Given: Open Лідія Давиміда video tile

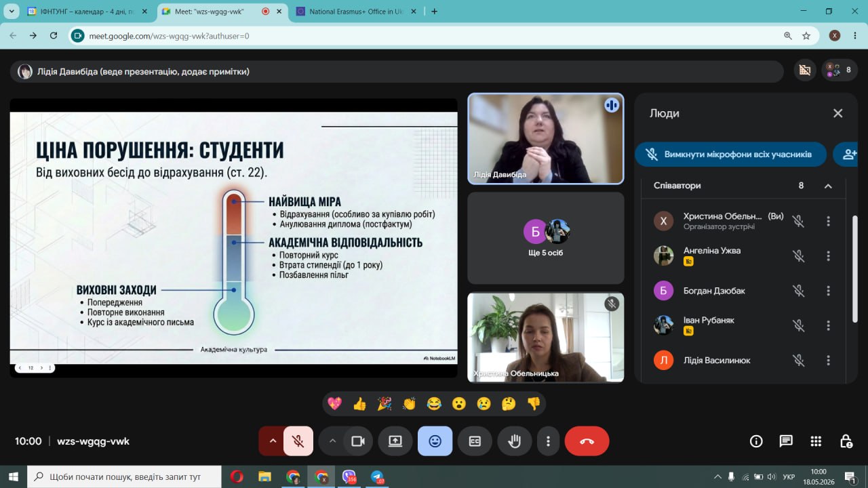Looking at the screenshot, I should click(546, 139).
